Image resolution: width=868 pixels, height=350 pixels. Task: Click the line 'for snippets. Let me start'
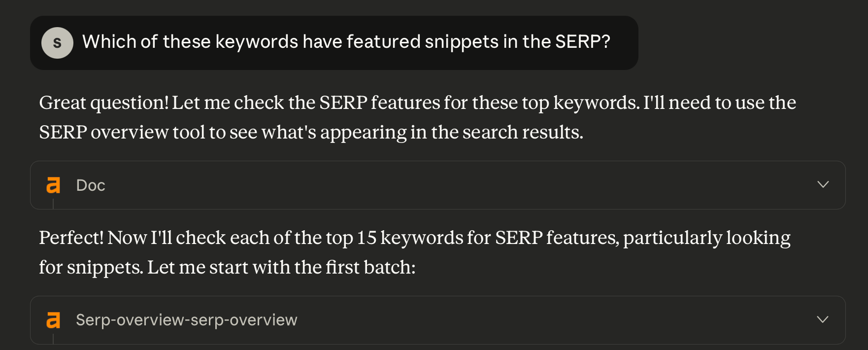click(x=227, y=267)
